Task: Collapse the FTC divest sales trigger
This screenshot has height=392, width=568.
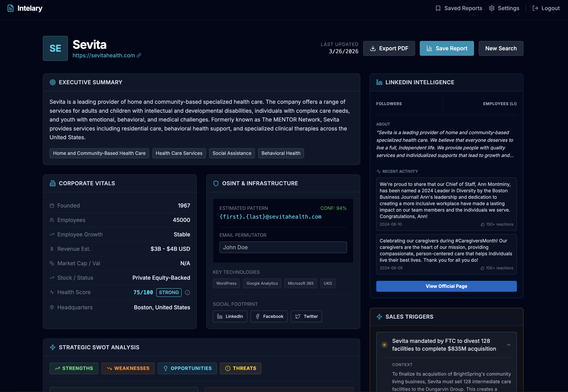Action: [x=509, y=345]
